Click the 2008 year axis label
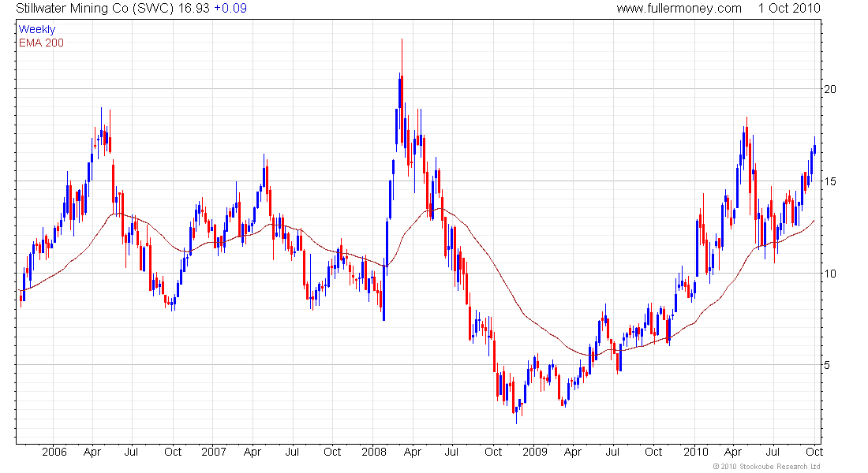This screenshot has height=473, width=868. pos(374,452)
